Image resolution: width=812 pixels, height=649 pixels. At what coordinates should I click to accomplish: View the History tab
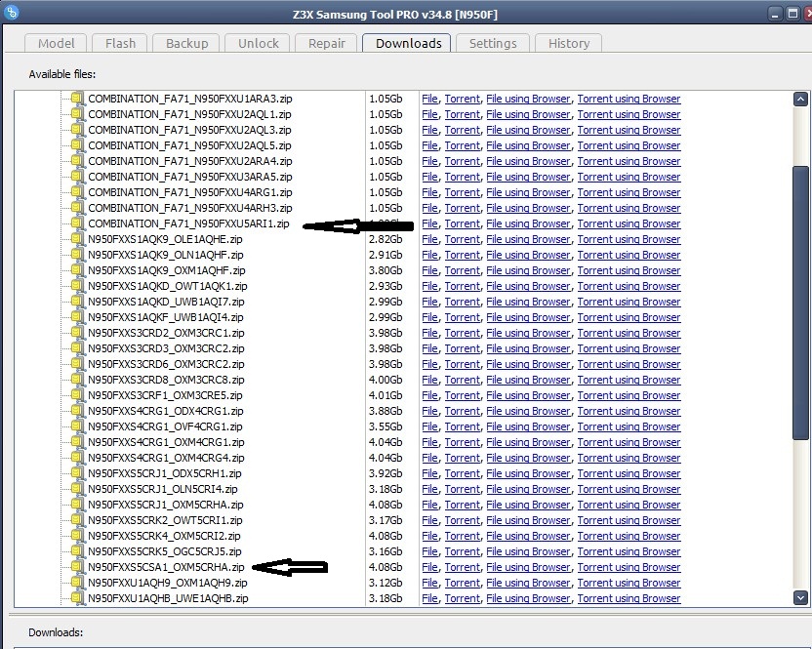pyautogui.click(x=569, y=43)
